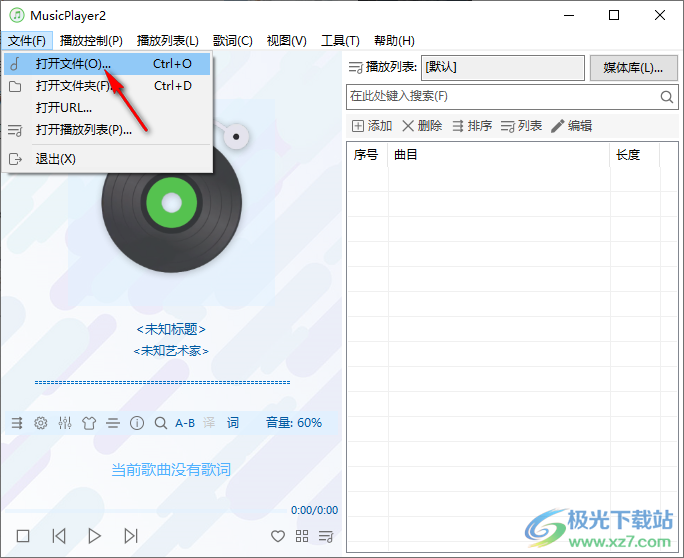
Task: Open the equalizer sliders icon
Action: coord(65,423)
